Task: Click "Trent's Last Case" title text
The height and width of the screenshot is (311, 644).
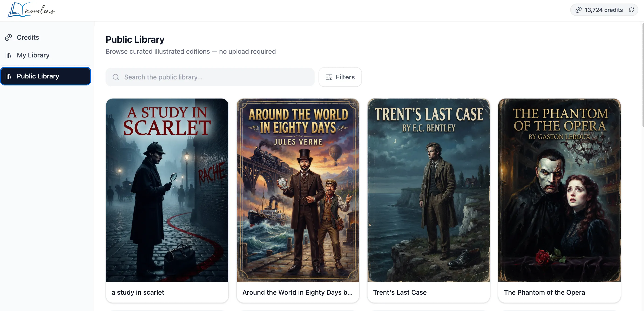Action: pyautogui.click(x=400, y=292)
